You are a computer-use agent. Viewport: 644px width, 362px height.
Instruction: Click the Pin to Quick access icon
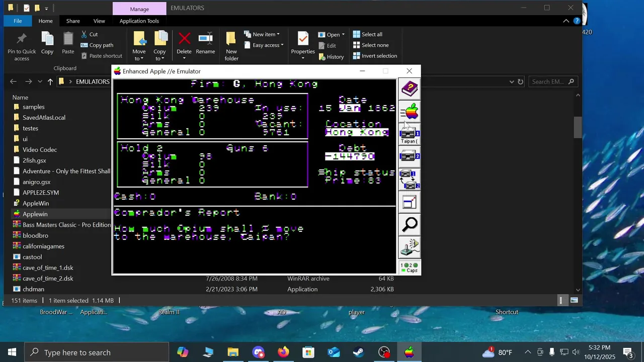pos(22,46)
